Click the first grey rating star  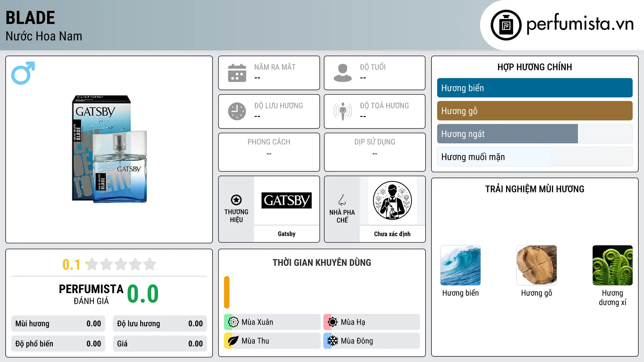(92, 264)
